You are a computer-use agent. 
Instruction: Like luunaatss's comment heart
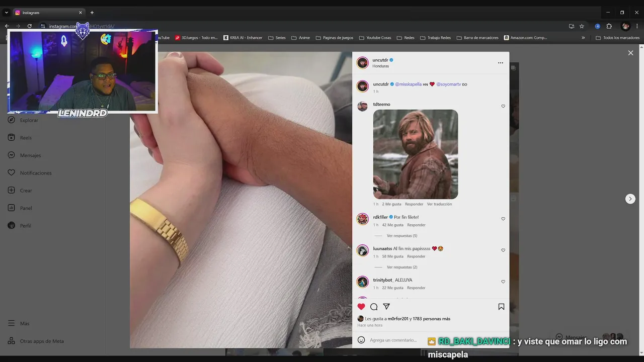[x=503, y=250]
